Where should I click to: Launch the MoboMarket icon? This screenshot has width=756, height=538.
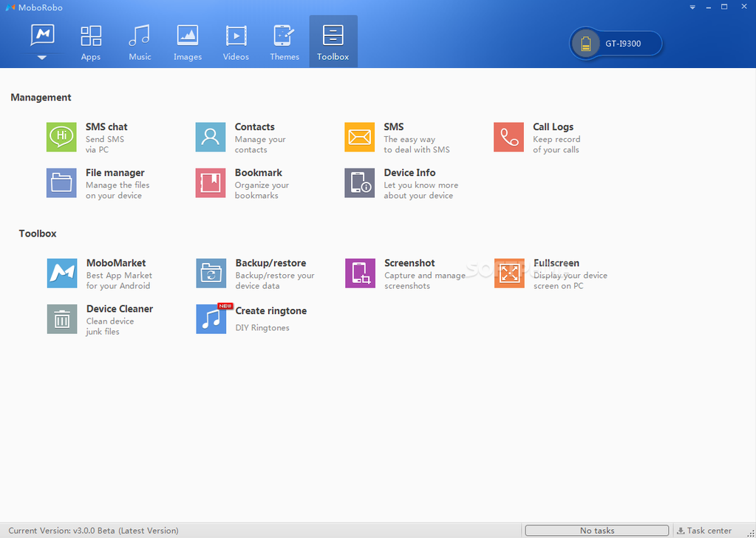62,273
